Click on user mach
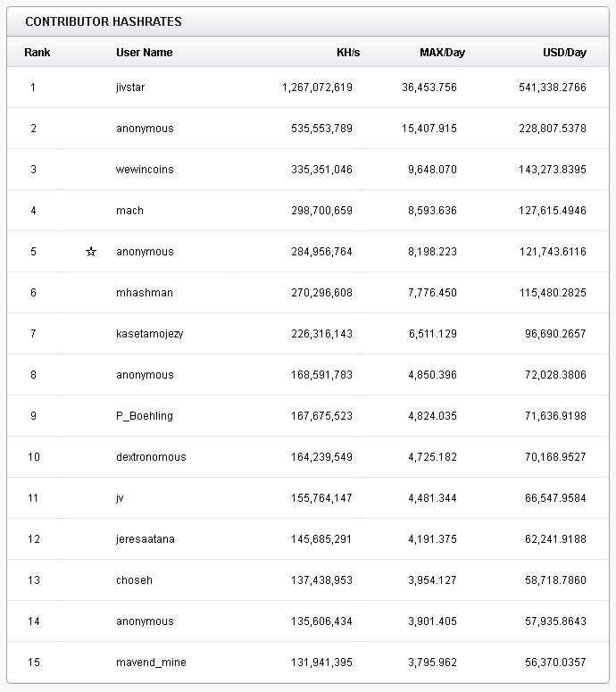Image resolution: width=616 pixels, height=692 pixels. [x=129, y=211]
